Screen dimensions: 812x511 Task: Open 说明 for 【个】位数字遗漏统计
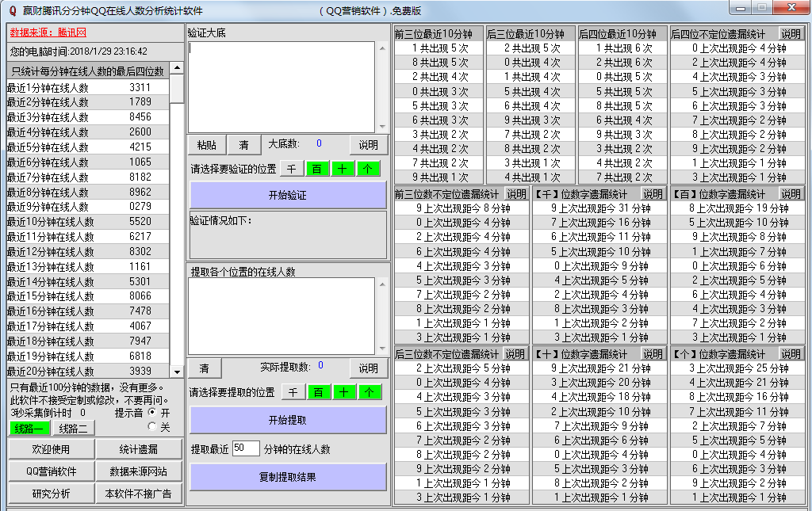point(791,354)
